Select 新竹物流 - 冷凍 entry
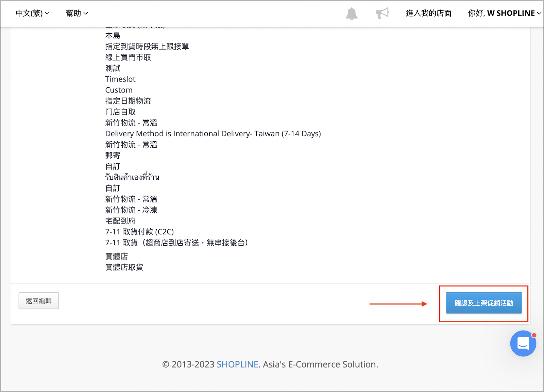Viewport: 544px width, 392px height. click(131, 210)
